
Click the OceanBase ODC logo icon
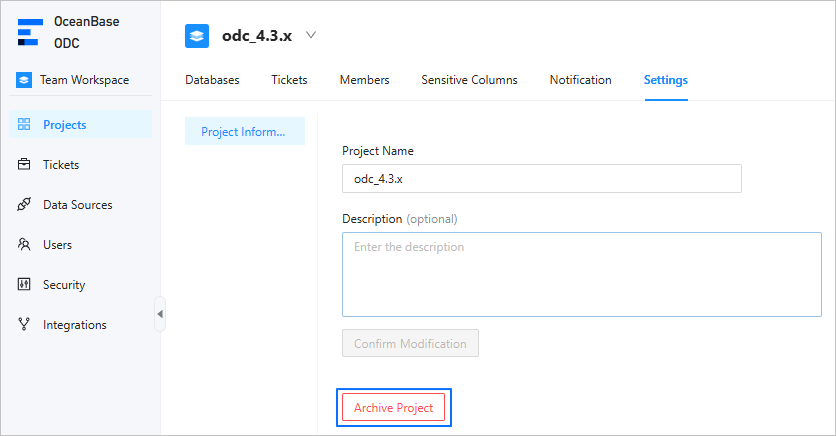click(28, 31)
